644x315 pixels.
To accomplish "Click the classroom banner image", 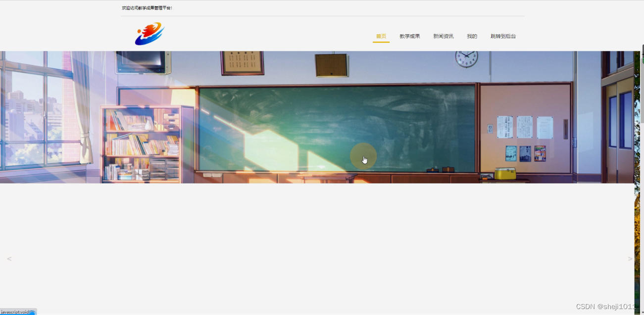I will 317,117.
